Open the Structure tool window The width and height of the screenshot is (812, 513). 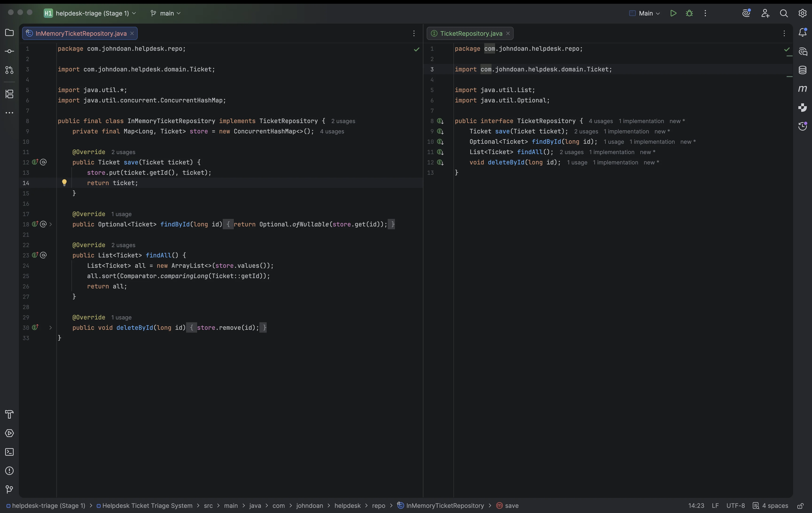[9, 94]
